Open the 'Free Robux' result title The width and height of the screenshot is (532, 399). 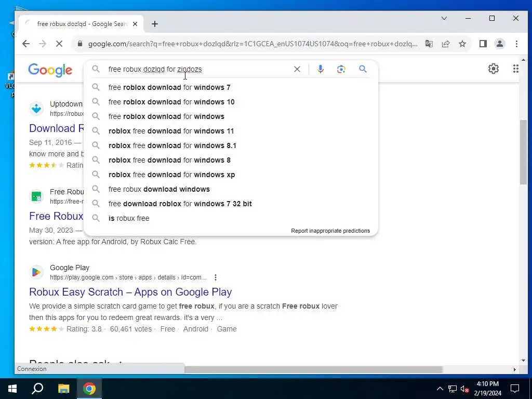pos(56,216)
